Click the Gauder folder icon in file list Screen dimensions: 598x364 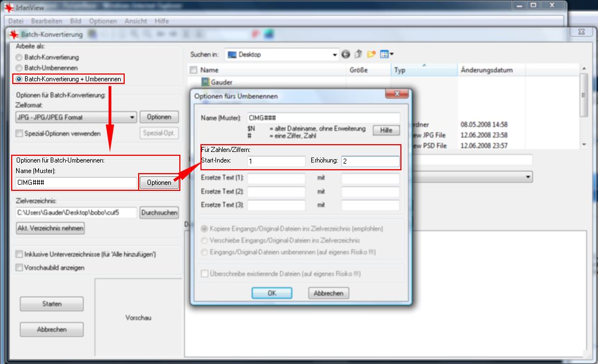(x=205, y=82)
